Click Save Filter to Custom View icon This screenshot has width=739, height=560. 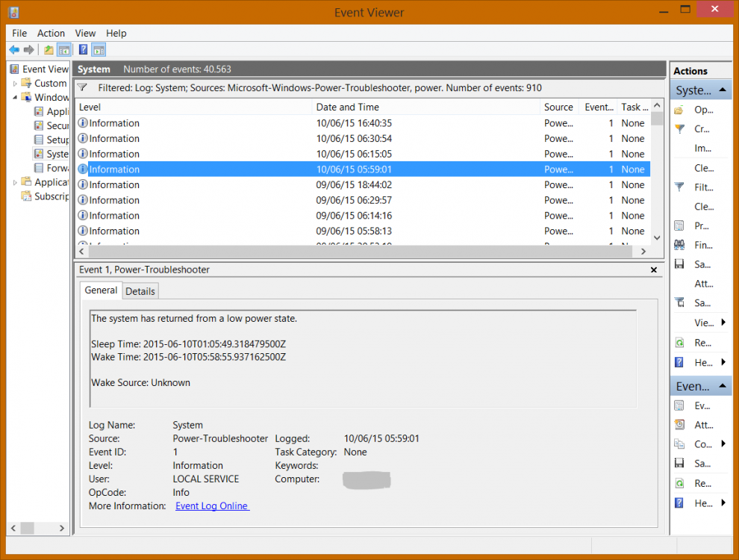(x=679, y=303)
